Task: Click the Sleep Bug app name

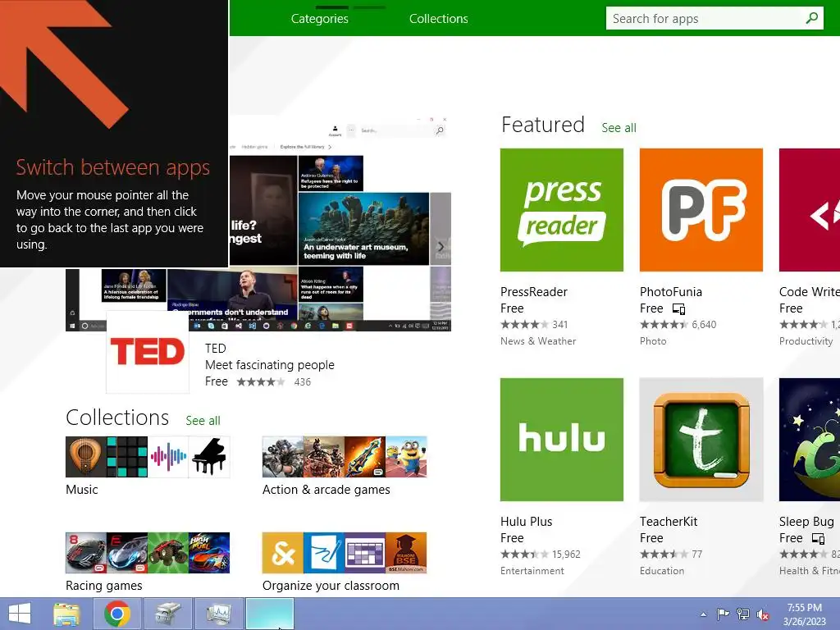Action: 806,522
